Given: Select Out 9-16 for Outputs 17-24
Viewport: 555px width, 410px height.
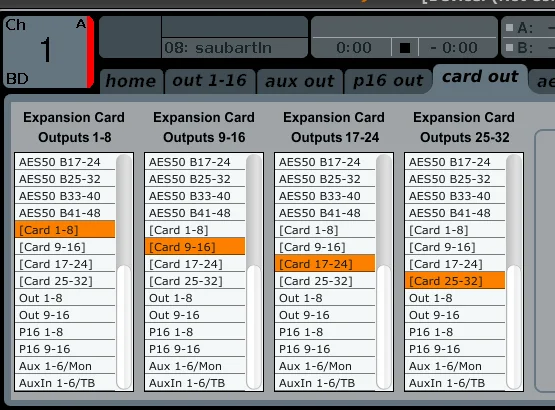Looking at the screenshot, I should click(325, 315).
